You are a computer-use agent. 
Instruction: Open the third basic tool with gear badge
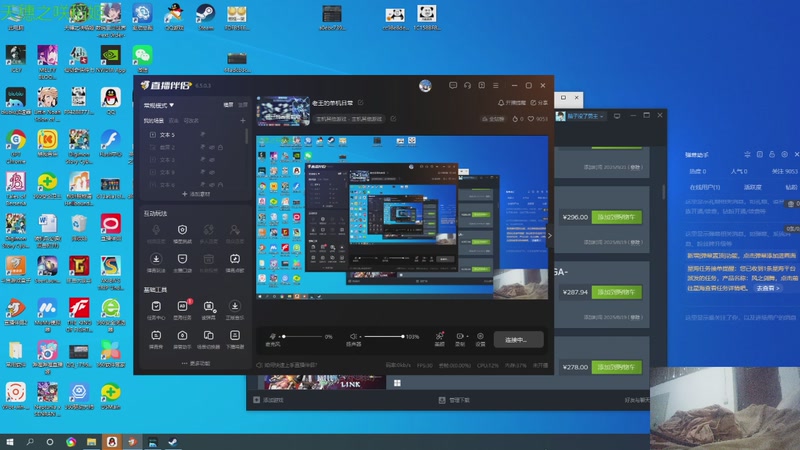pyautogui.click(x=209, y=309)
